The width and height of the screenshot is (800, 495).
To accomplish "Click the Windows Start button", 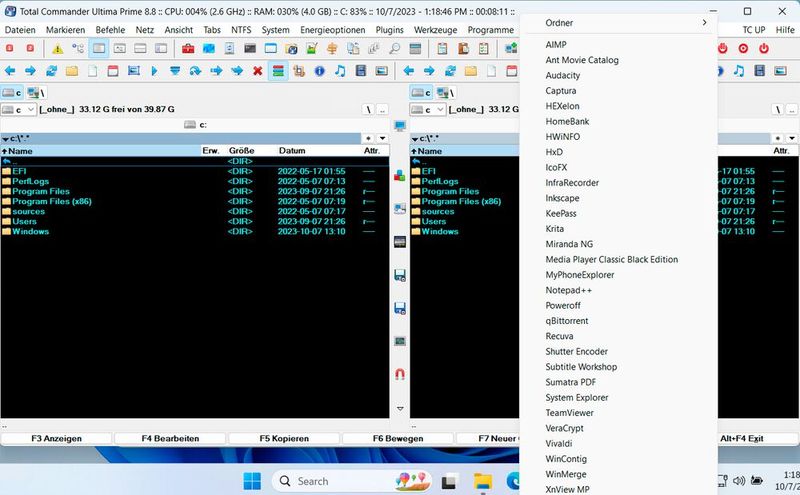I will 252,481.
